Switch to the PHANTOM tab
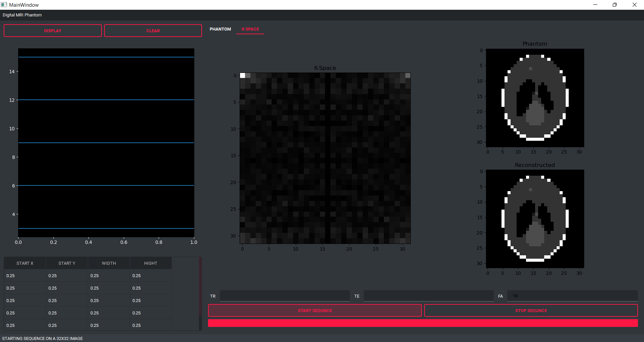This screenshot has width=644, height=342. pos(220,29)
